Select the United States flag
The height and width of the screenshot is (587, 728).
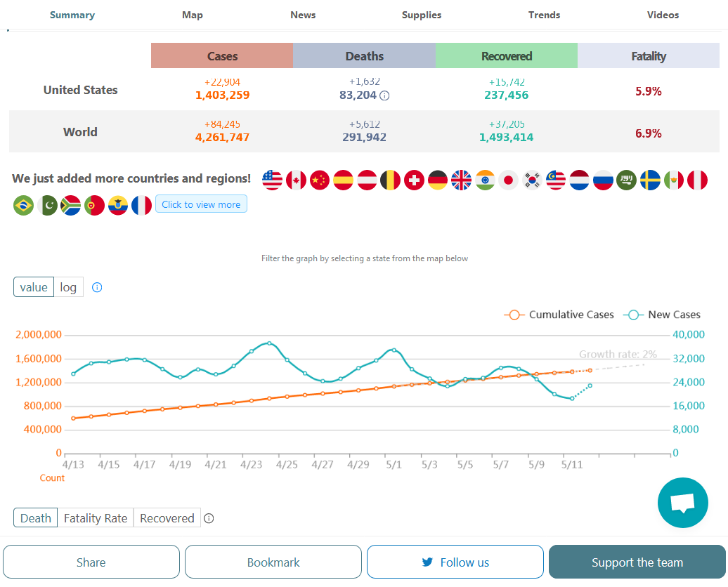272,180
